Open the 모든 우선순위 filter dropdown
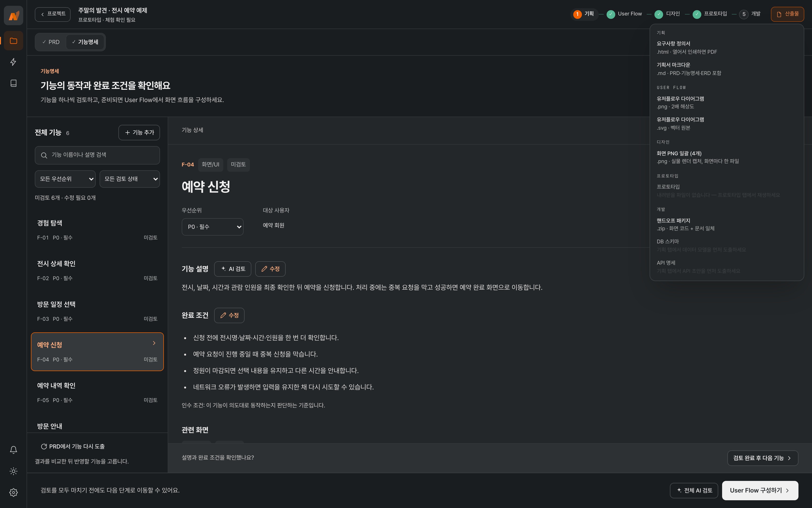 (65, 179)
